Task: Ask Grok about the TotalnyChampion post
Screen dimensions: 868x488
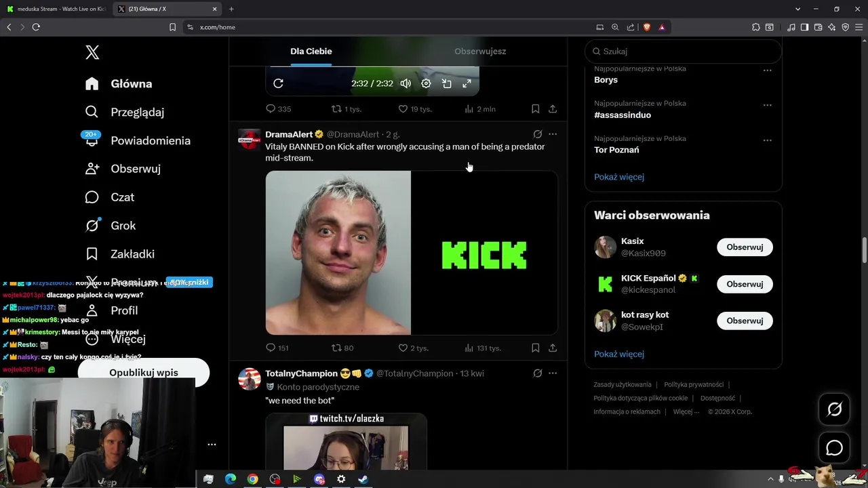Action: tap(537, 373)
